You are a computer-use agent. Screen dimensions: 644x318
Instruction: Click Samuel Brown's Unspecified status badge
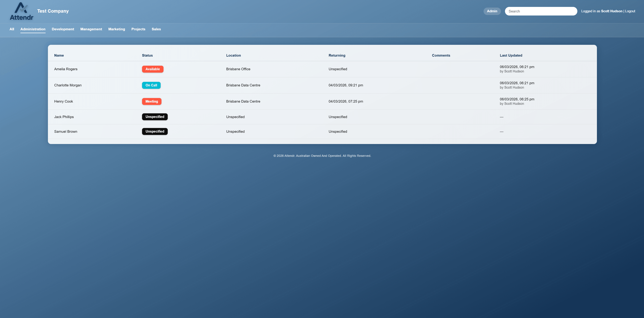coord(155,131)
